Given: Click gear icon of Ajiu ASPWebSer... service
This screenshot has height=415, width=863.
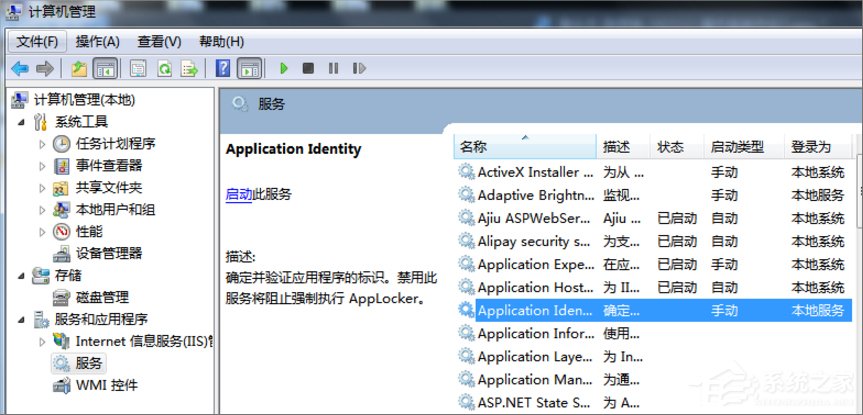Looking at the screenshot, I should (x=466, y=218).
